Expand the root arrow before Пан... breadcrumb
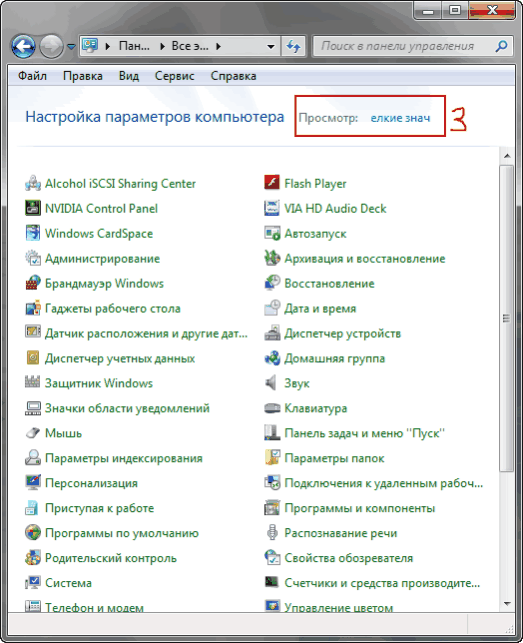Image resolution: width=523 pixels, height=643 pixels. pos(107,46)
